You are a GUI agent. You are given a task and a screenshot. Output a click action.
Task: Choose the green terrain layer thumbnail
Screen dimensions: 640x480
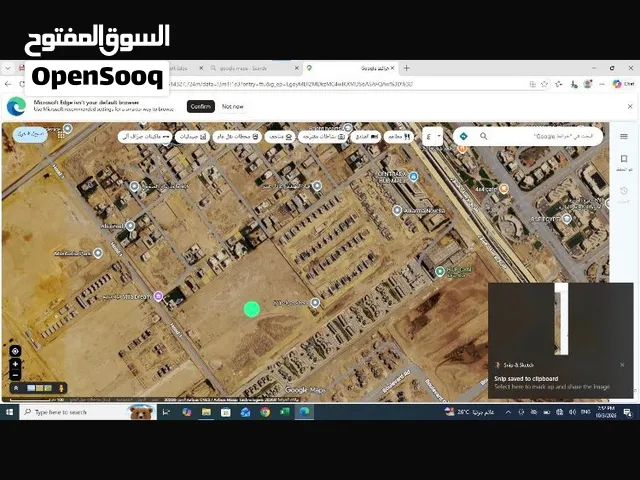[48, 388]
